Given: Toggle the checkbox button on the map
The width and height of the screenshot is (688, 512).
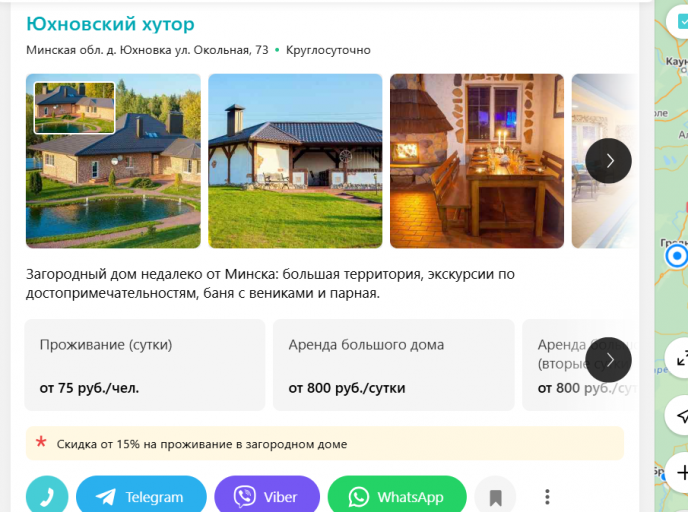Looking at the screenshot, I should pyautogui.click(x=680, y=21).
